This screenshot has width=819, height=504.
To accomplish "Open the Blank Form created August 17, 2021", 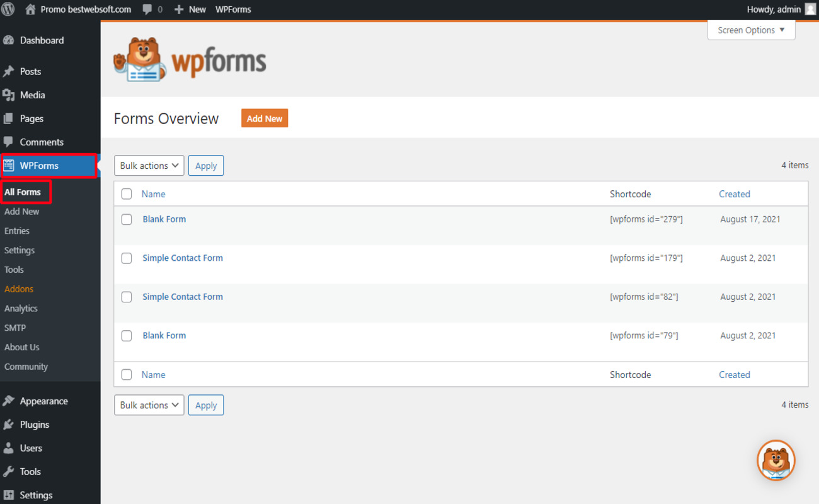I will pyautogui.click(x=164, y=219).
